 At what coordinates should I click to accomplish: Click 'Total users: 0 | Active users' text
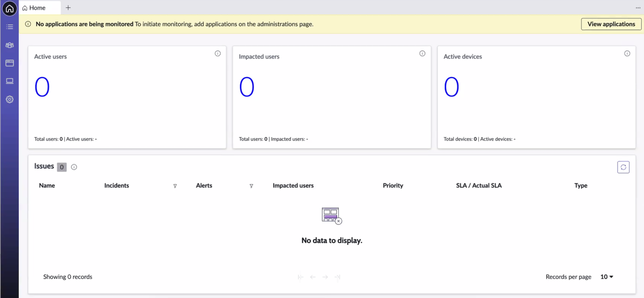pos(65,139)
